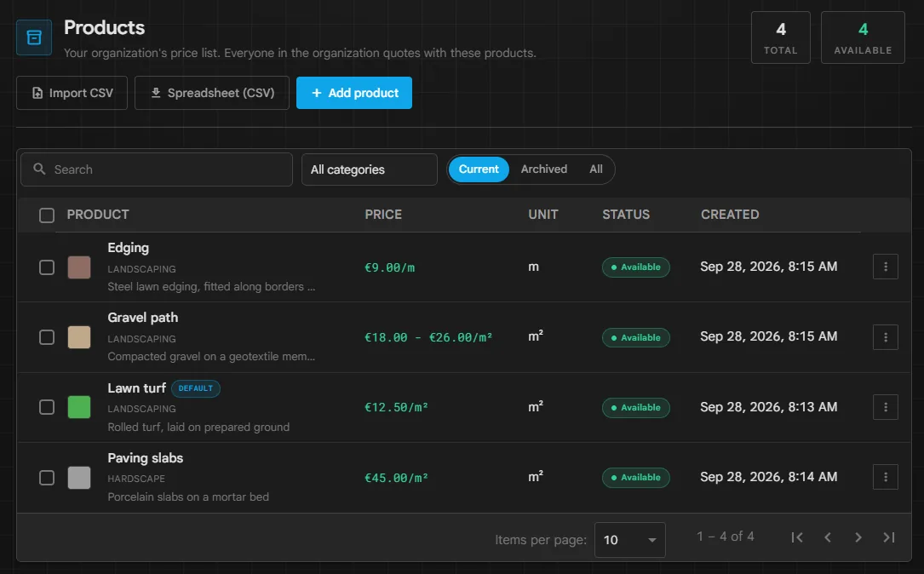This screenshot has width=924, height=574.
Task: Click the Products archive box icon
Action: pos(34,37)
